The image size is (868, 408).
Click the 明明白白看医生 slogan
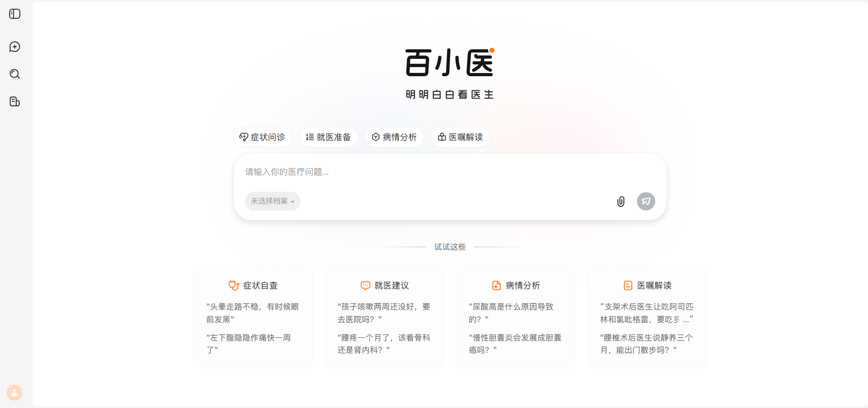pos(450,94)
